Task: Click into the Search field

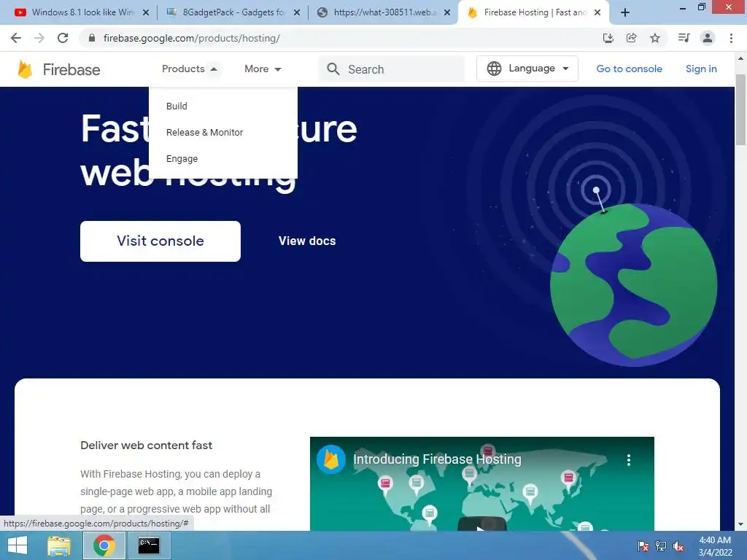Action: coord(392,69)
